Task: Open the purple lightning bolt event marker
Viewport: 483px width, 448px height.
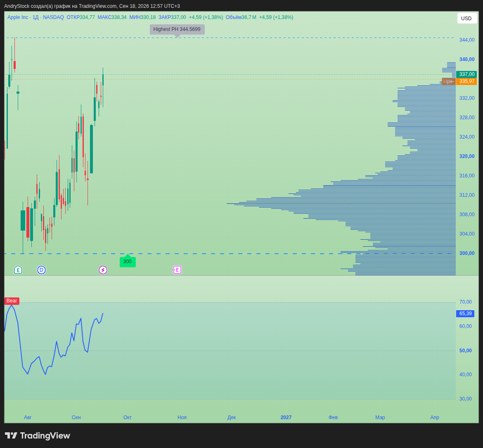Action: (x=103, y=270)
